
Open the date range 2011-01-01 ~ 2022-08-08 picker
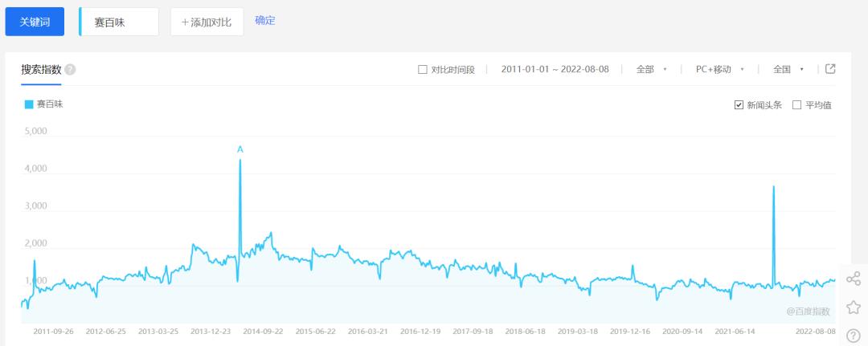(x=555, y=69)
